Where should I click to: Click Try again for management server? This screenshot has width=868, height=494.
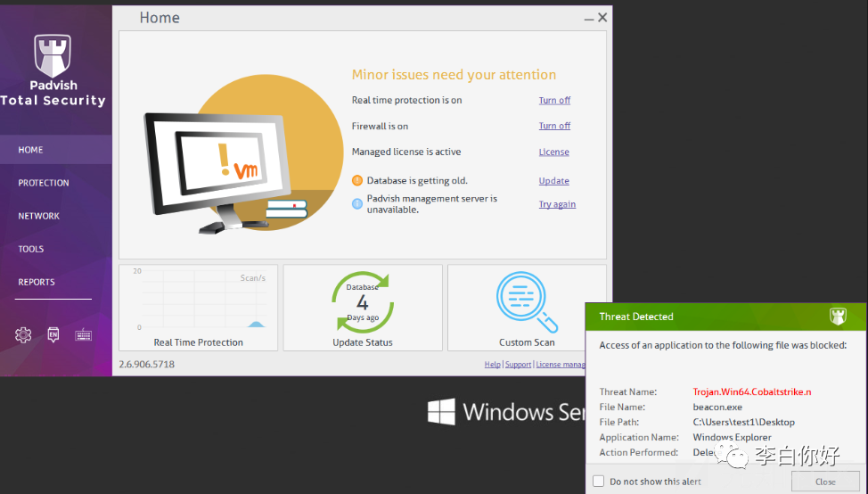[558, 204]
